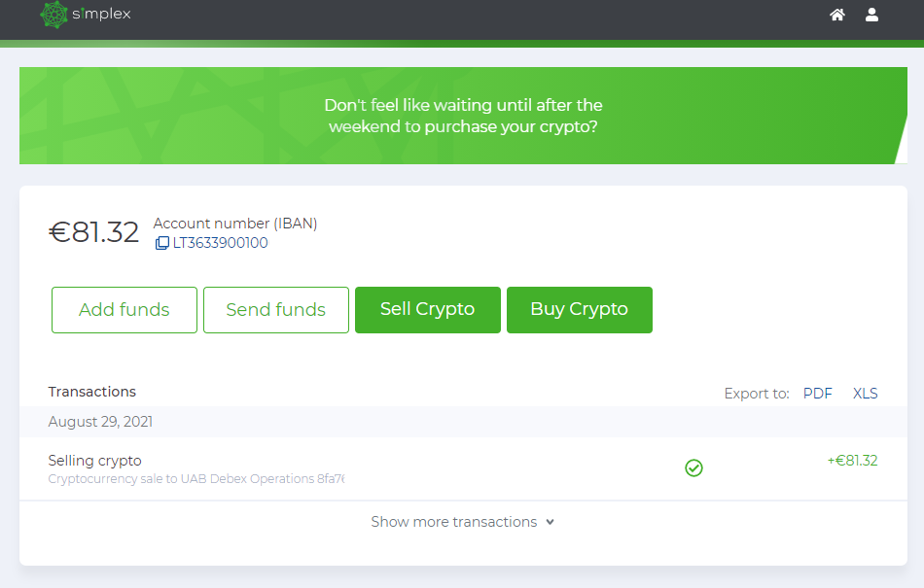Screen dimensions: 924x588
Task: Click the +€81.32 transaction amount
Action: pos(852,460)
